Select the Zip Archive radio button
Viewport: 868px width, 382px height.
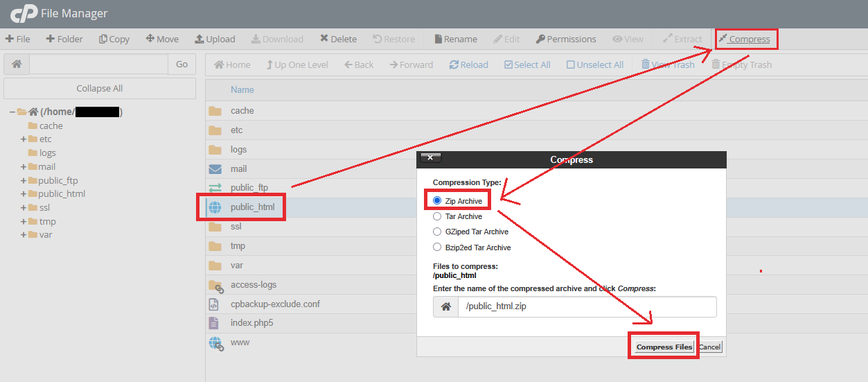coord(437,201)
